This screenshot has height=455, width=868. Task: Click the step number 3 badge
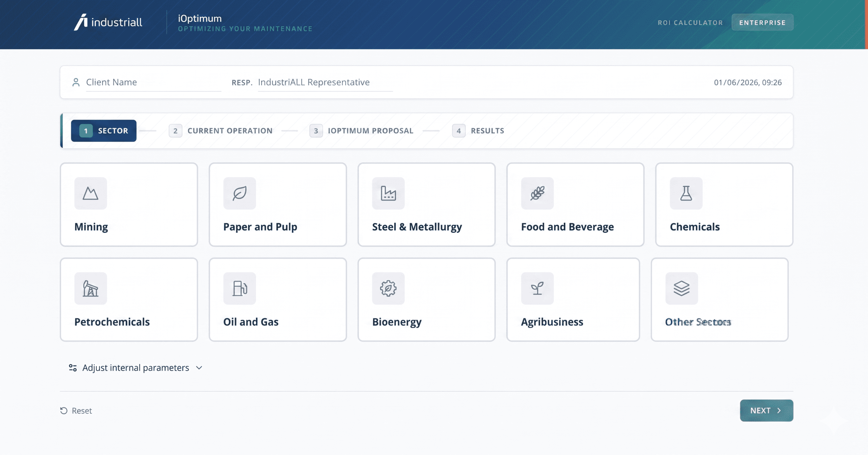tap(316, 131)
